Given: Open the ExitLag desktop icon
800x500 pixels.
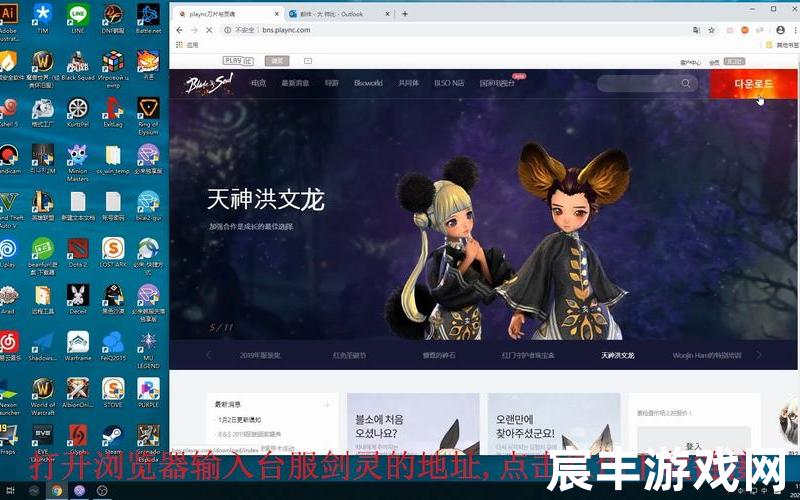Looking at the screenshot, I should 113,112.
